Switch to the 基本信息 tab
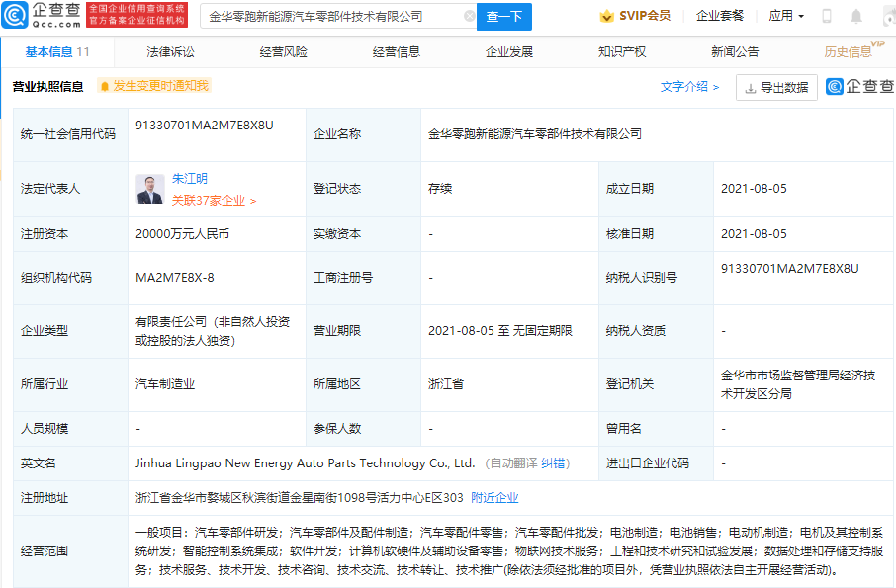The image size is (896, 588). click(x=57, y=52)
